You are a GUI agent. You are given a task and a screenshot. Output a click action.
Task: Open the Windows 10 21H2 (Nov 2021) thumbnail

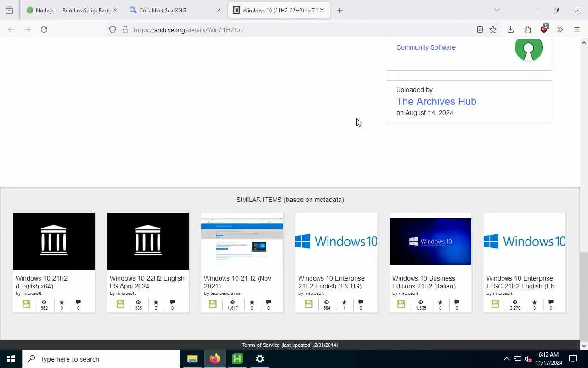[242, 241]
